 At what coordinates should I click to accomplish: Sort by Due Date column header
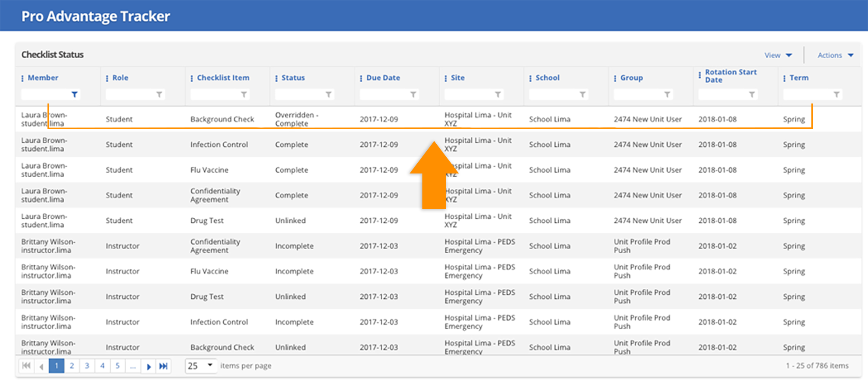[x=383, y=78]
